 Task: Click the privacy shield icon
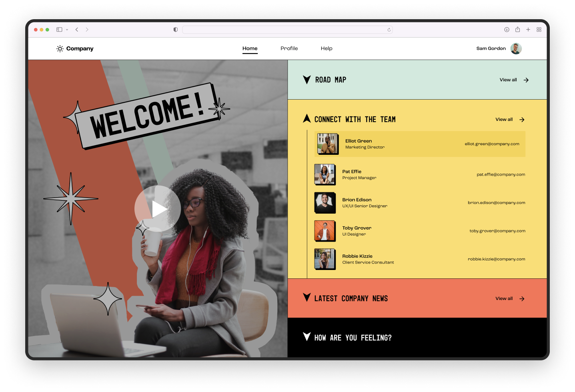pyautogui.click(x=175, y=30)
